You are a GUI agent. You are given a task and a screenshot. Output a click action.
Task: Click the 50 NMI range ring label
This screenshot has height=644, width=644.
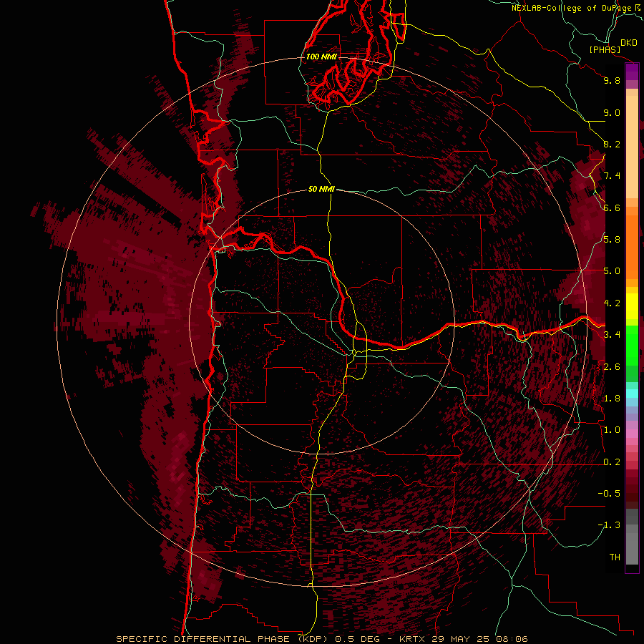coord(321,189)
